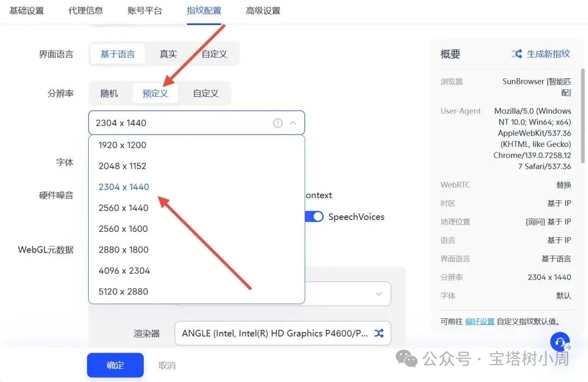Select 随机 resolution mode
Viewport: 588px width, 382px height.
pyautogui.click(x=109, y=94)
